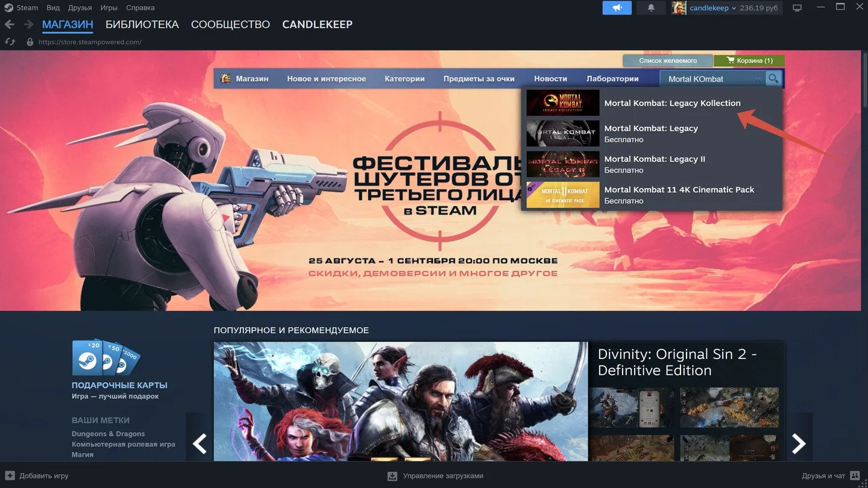Open Divinity: Original Sin 2 featured artwork
This screenshot has height=488, width=868.
click(401, 402)
